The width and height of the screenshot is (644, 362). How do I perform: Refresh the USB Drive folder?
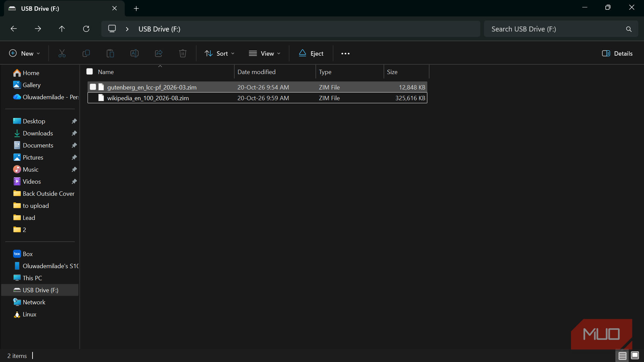(86, 29)
